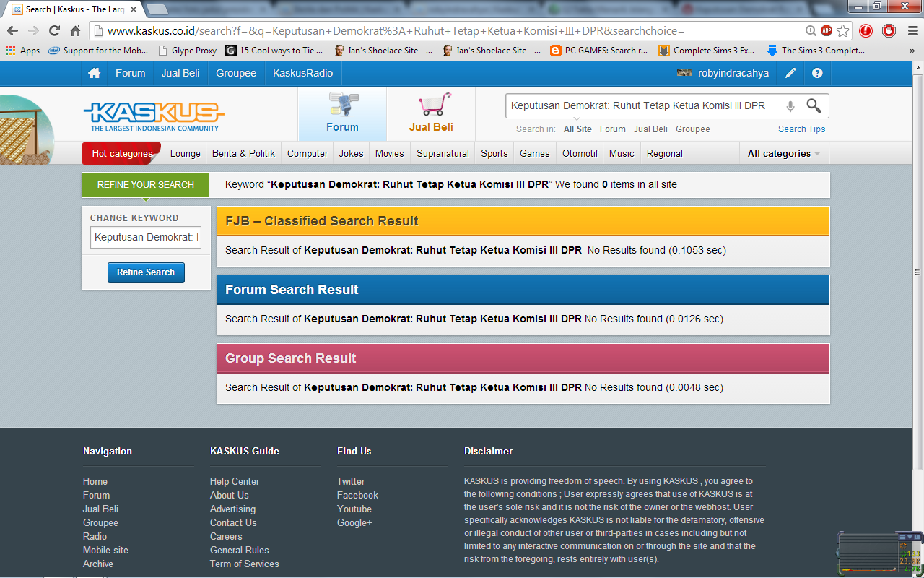Select Groupee in the Search in options

[693, 129]
